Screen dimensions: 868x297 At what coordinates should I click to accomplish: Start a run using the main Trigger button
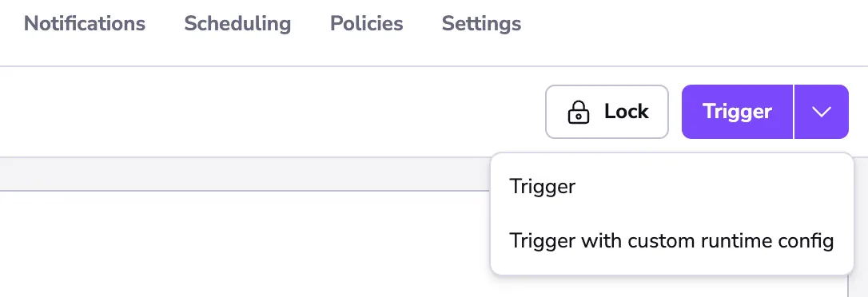tap(737, 112)
